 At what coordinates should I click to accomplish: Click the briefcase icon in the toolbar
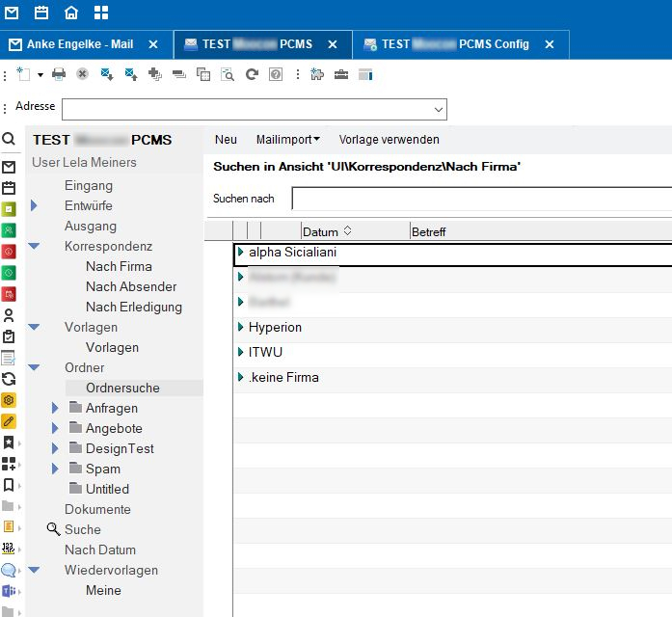point(341,74)
